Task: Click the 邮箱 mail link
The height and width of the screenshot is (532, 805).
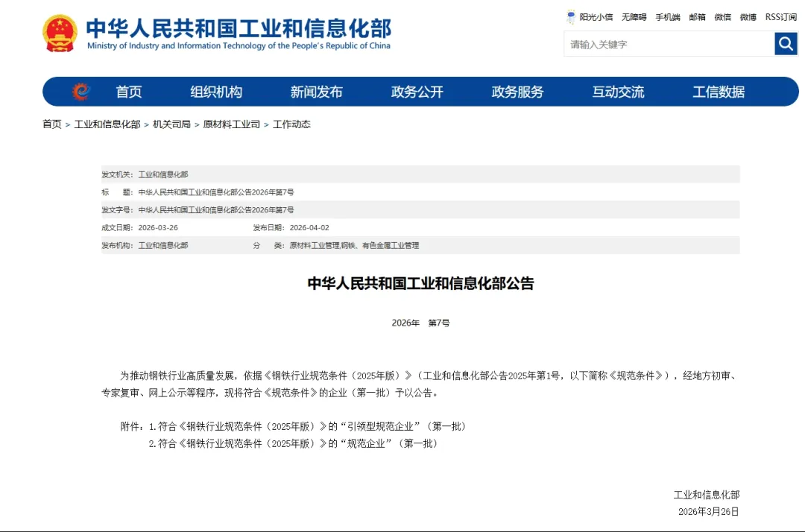Action: tap(697, 17)
